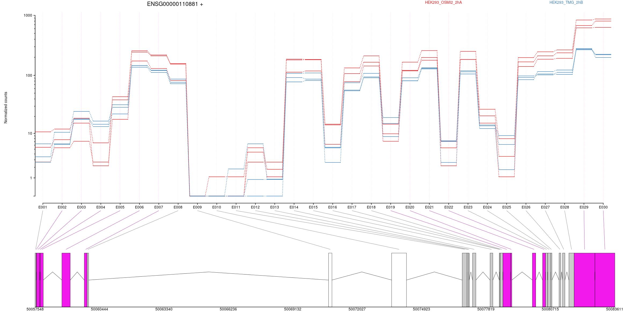Click the plot title ENSG00000110881 +
644x322 pixels.
click(x=175, y=4)
